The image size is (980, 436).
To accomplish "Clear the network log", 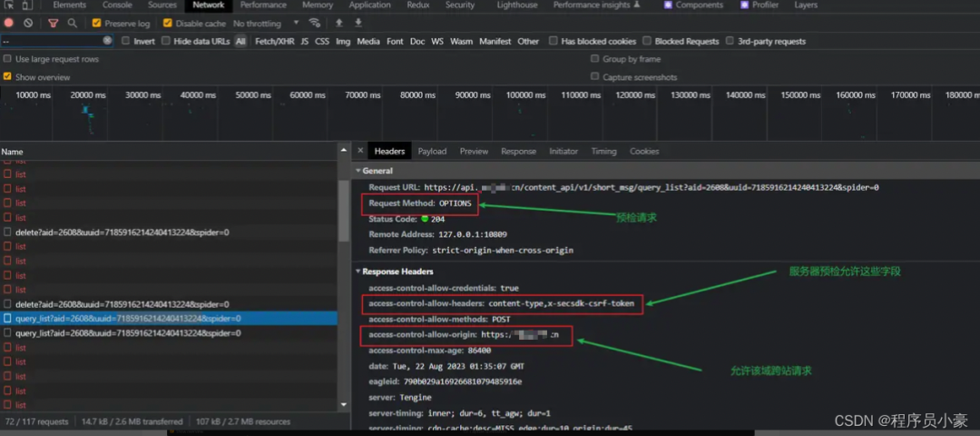I will [x=28, y=23].
